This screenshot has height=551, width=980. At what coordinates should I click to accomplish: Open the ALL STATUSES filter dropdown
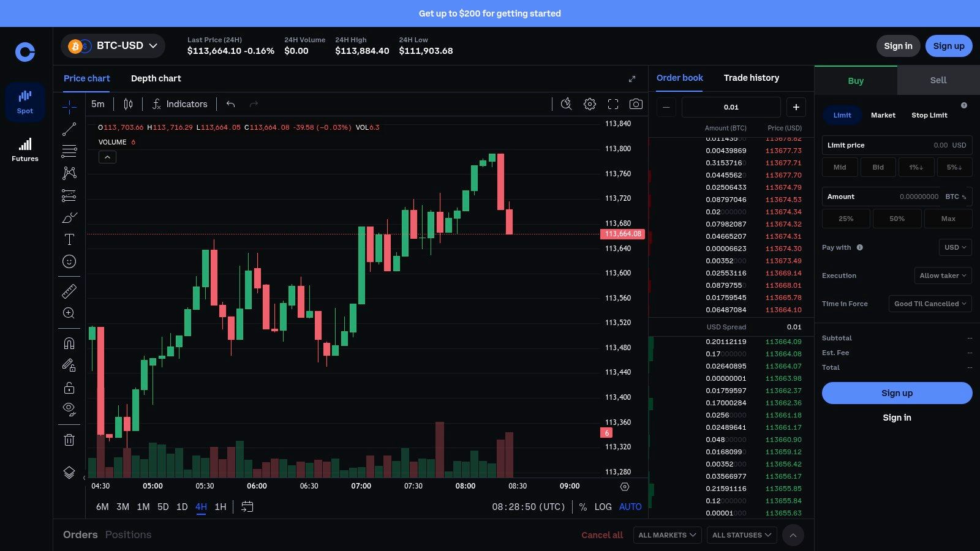tap(742, 535)
